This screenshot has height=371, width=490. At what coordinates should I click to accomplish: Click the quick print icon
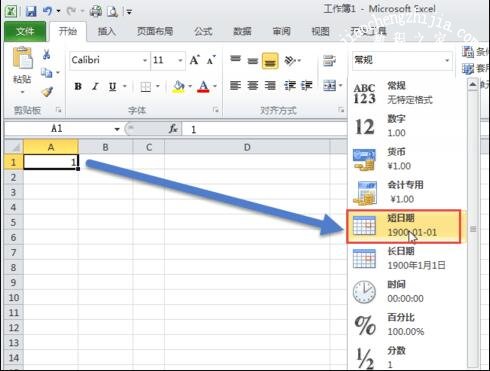click(96, 12)
